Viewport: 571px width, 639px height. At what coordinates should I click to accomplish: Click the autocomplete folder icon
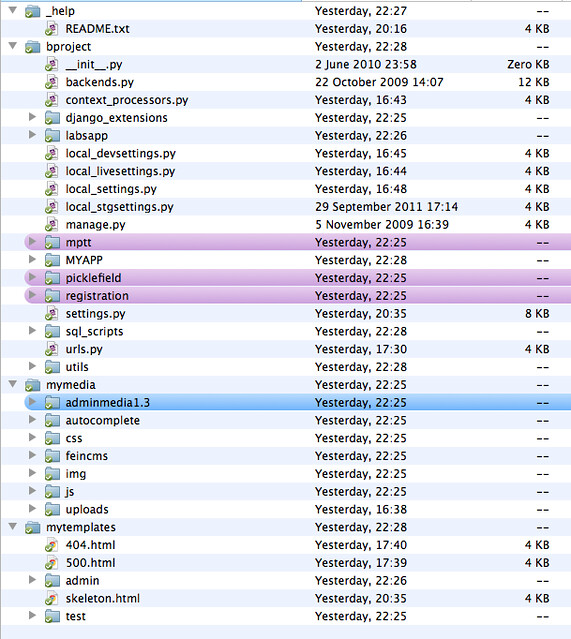pos(52,421)
